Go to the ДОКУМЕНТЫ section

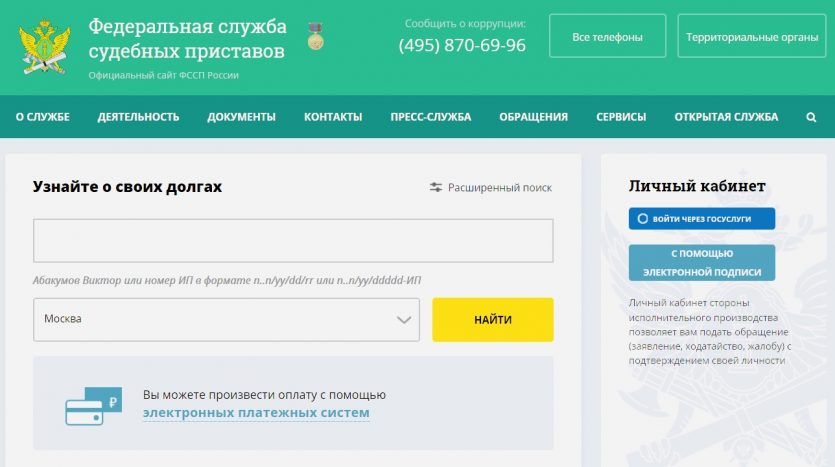click(x=241, y=117)
